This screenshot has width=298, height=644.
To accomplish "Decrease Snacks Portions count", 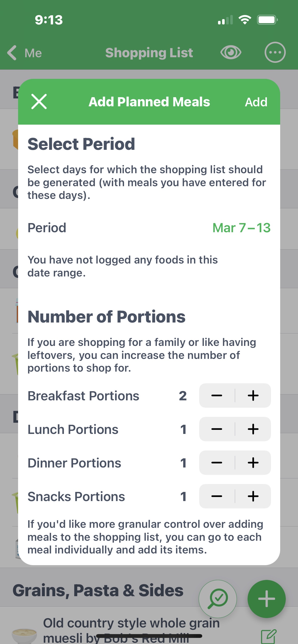I will [217, 496].
